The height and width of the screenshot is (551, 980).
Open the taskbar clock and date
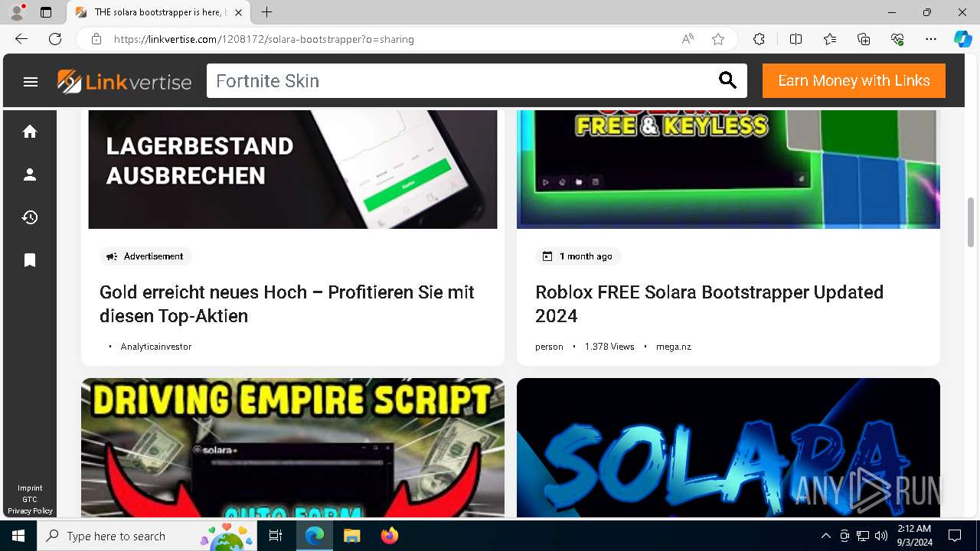[x=914, y=536]
